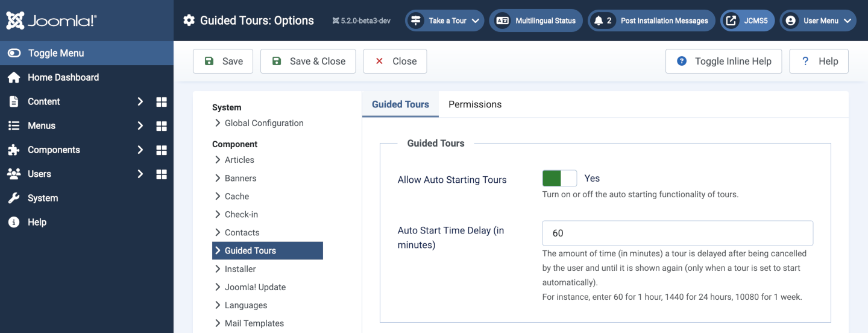
Task: Click the Joomla! logo
Action: 51,21
